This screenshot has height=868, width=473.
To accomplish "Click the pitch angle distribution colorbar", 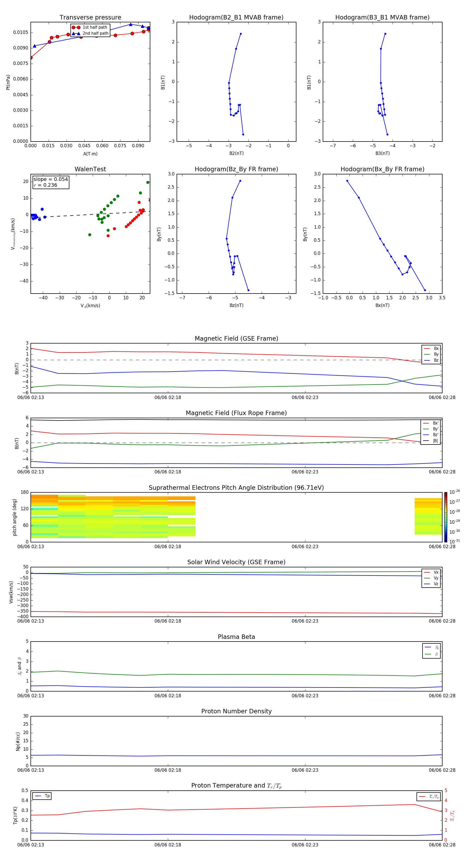I will (445, 517).
